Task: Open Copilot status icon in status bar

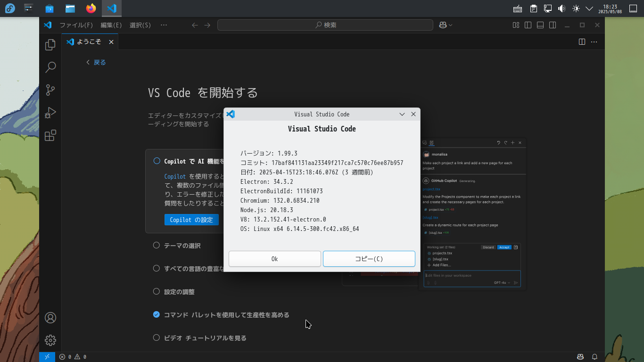Action: [580, 357]
